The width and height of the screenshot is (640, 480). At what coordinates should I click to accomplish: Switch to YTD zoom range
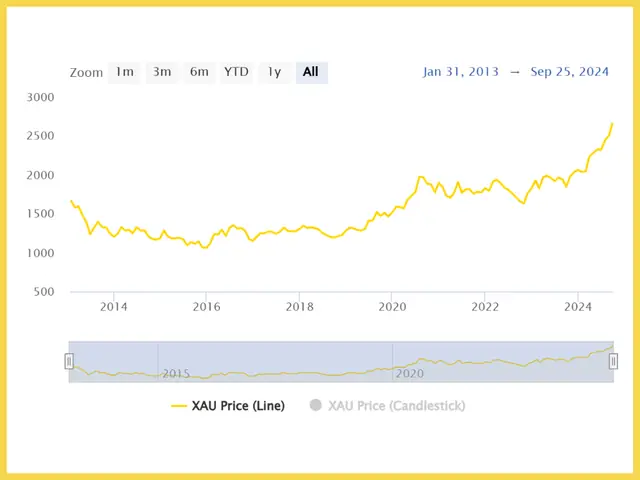(236, 73)
